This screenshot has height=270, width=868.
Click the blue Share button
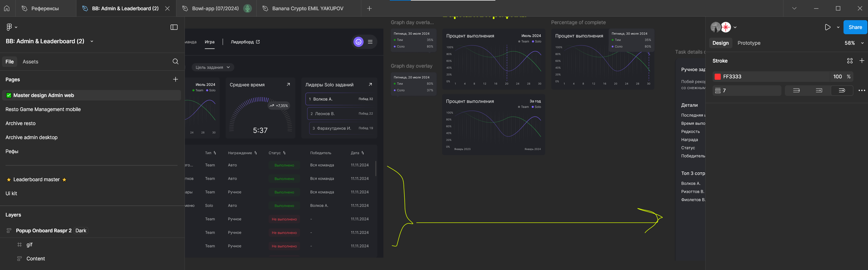(855, 27)
